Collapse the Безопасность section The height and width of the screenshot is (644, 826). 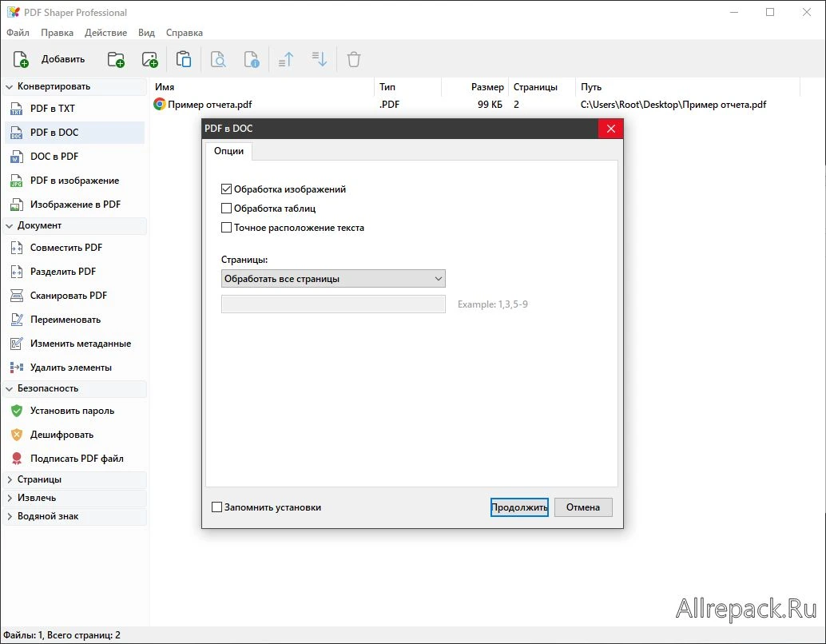click(x=10, y=389)
